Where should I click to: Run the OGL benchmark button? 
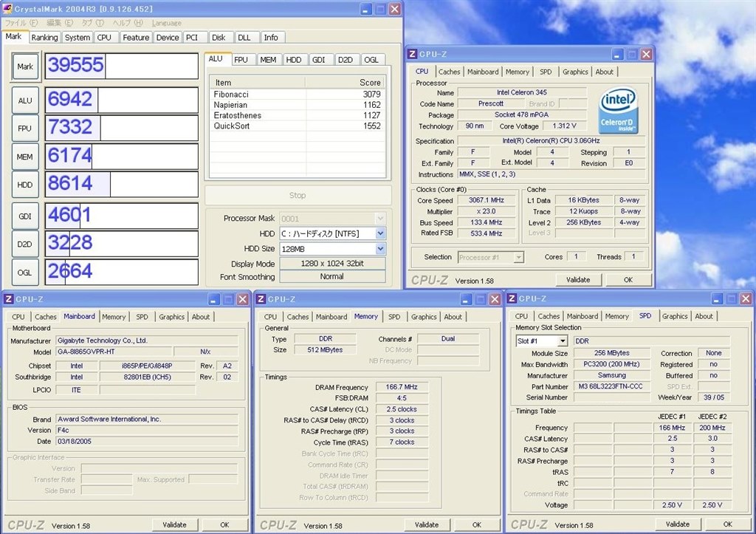tap(25, 273)
